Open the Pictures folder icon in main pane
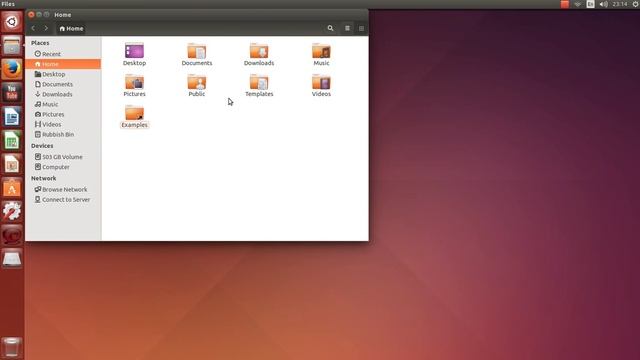Image resolution: width=640 pixels, height=360 pixels. tap(134, 82)
